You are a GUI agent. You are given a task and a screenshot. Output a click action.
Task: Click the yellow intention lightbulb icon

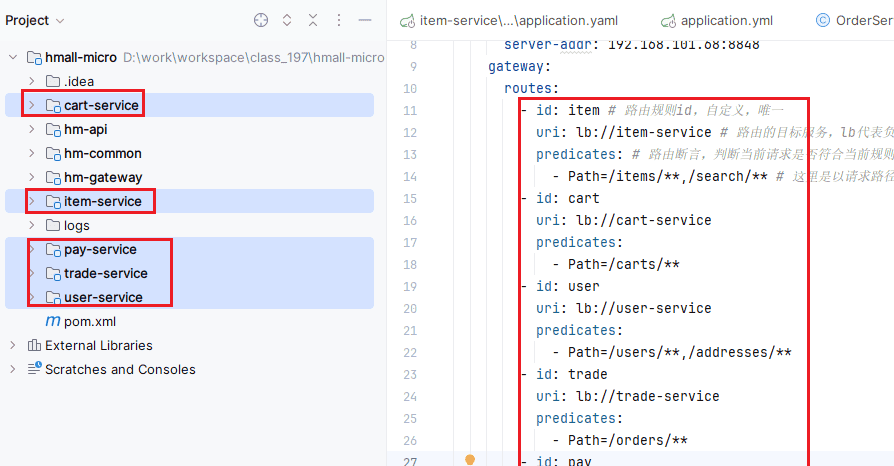[x=469, y=460]
